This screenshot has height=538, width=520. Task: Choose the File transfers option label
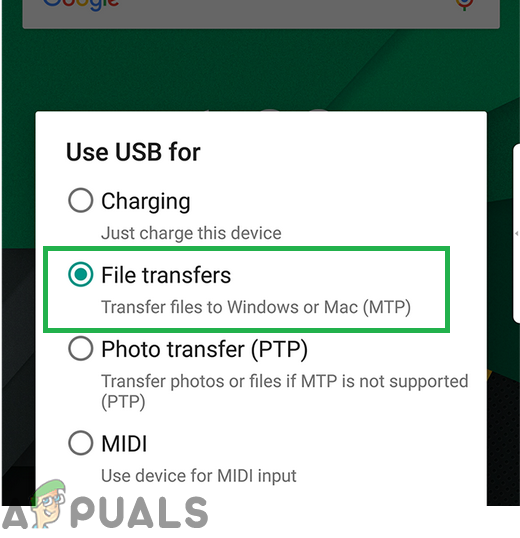point(166,275)
